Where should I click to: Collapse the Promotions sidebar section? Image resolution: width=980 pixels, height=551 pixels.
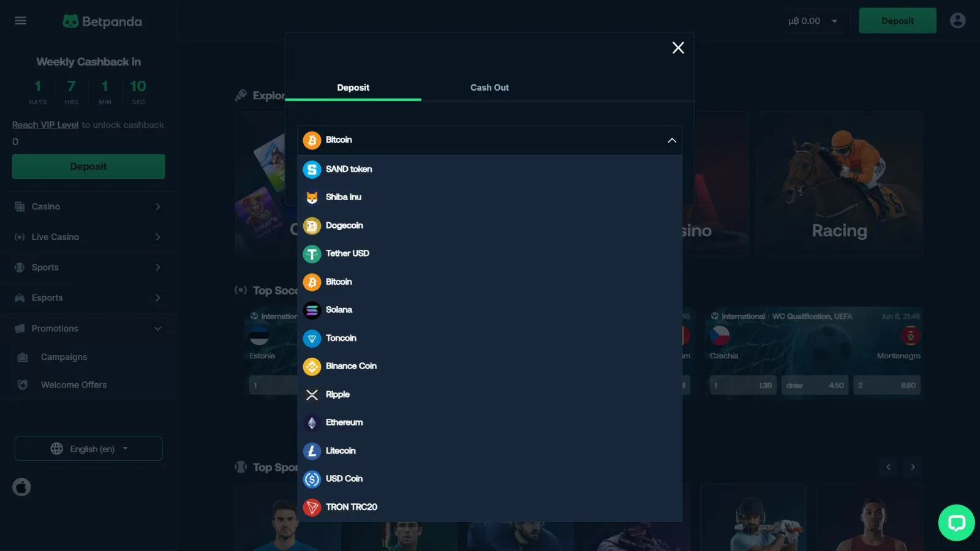pyautogui.click(x=157, y=329)
